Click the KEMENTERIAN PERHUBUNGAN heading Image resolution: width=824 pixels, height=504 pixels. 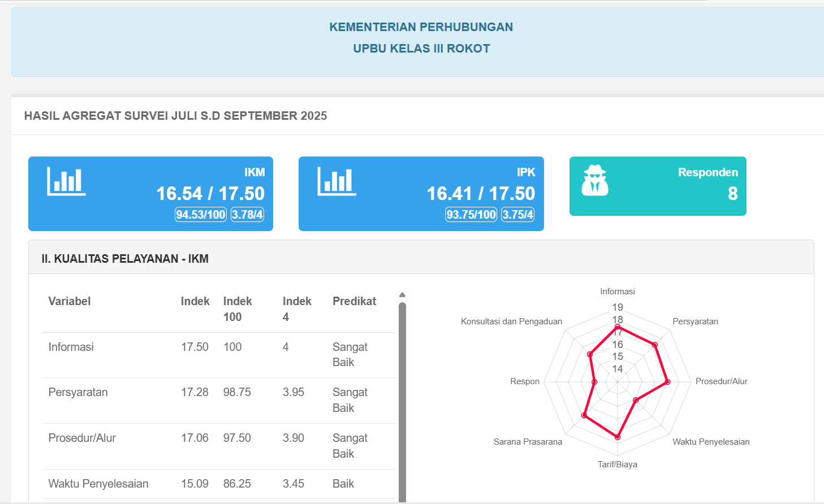[x=421, y=27]
